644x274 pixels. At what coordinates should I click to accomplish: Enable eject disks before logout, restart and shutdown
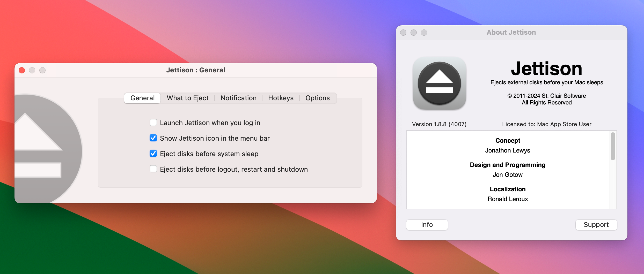click(x=153, y=169)
